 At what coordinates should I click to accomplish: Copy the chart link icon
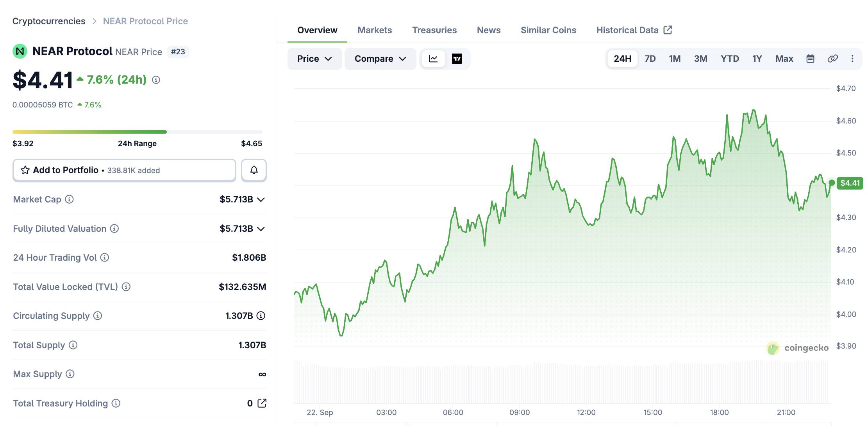(x=832, y=59)
